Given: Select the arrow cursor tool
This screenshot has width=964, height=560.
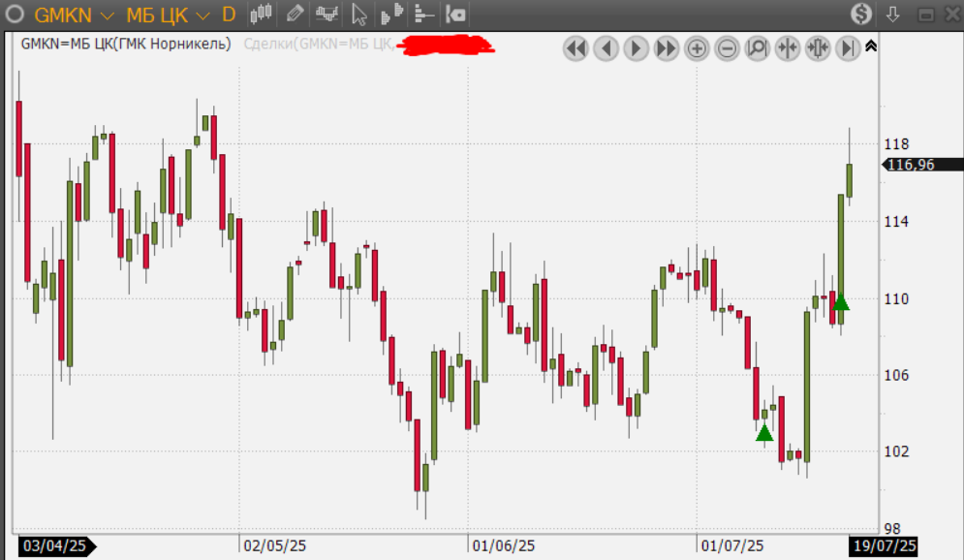Looking at the screenshot, I should 359,15.
